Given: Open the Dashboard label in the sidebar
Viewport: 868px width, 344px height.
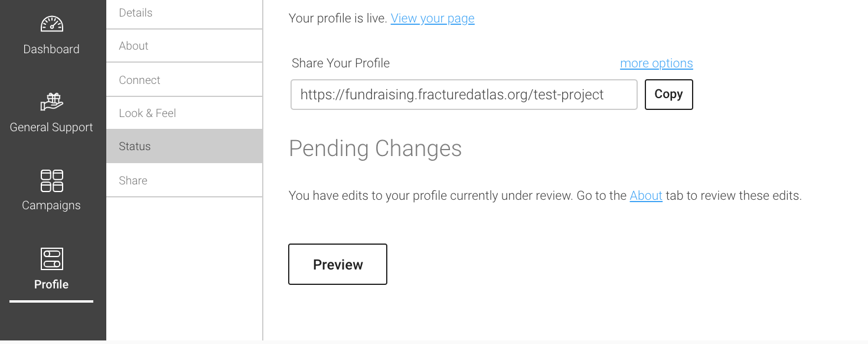Looking at the screenshot, I should [x=51, y=49].
